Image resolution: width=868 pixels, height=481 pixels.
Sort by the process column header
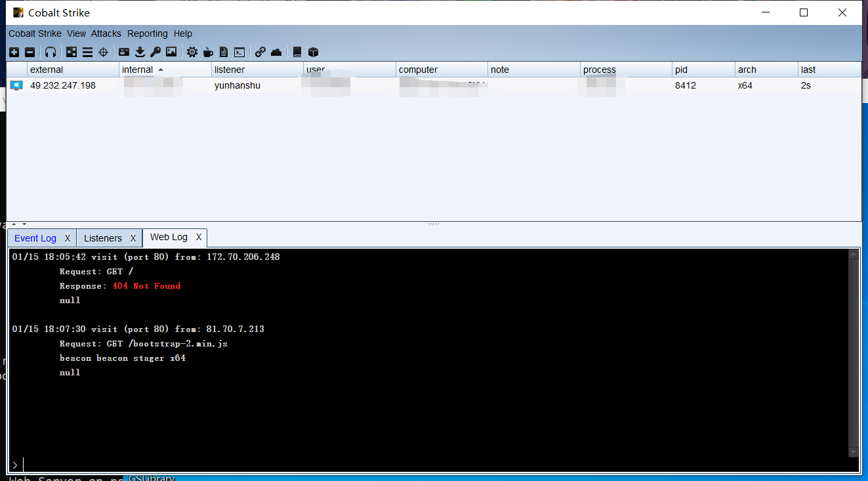tap(627, 70)
